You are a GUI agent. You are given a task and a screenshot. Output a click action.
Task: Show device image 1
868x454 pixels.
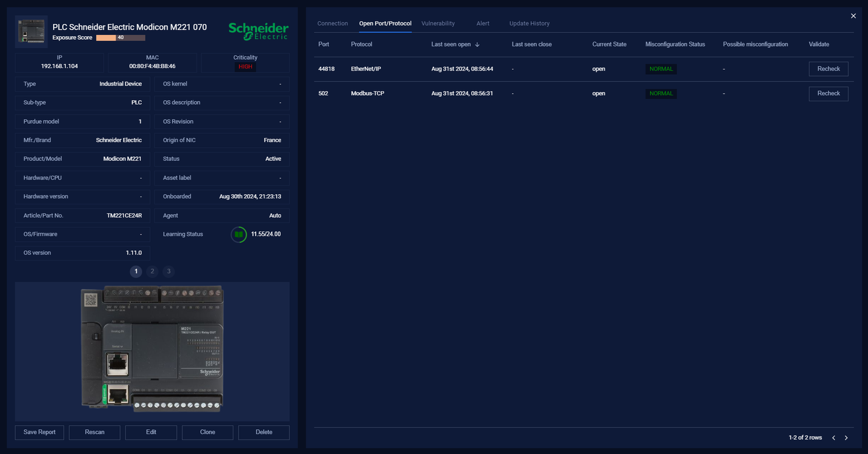(x=136, y=271)
